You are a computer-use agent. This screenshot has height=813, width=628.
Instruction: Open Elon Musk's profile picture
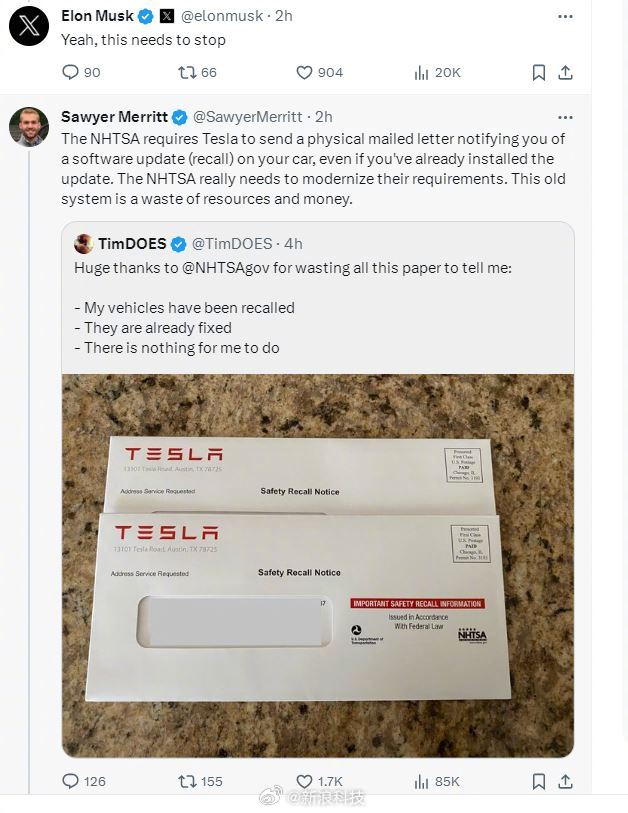pyautogui.click(x=29, y=27)
